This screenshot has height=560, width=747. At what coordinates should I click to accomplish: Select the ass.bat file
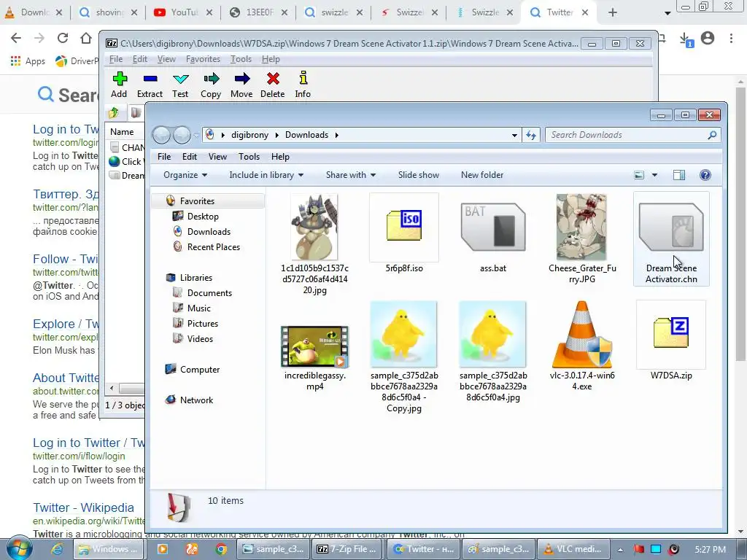[x=493, y=234]
